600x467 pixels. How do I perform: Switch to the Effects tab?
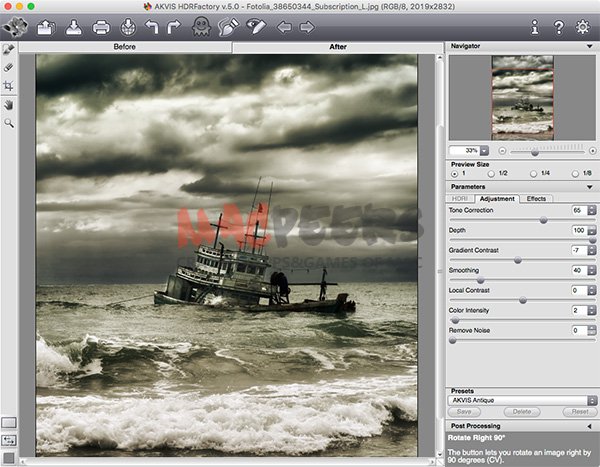(536, 198)
